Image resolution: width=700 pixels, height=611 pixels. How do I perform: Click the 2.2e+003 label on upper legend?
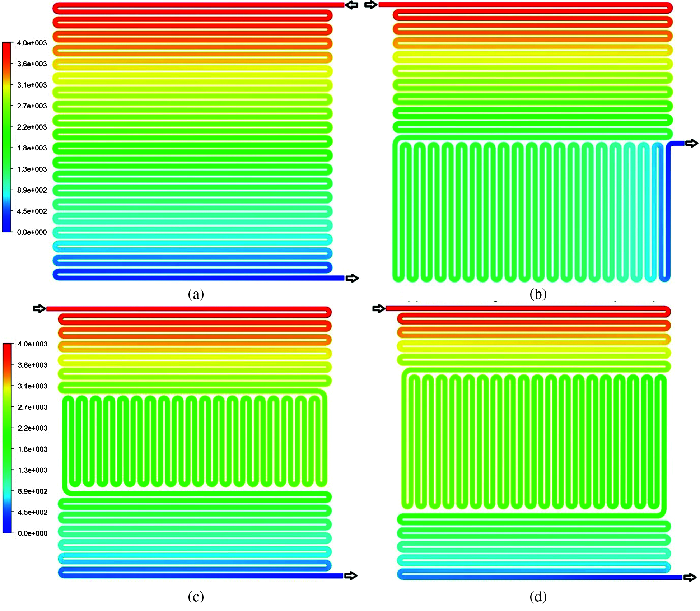tap(32, 127)
